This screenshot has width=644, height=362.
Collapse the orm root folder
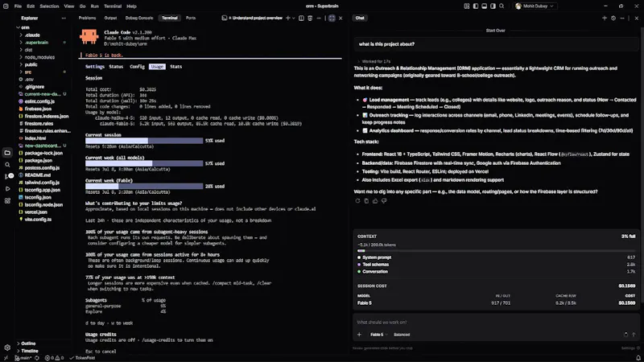click(26, 28)
